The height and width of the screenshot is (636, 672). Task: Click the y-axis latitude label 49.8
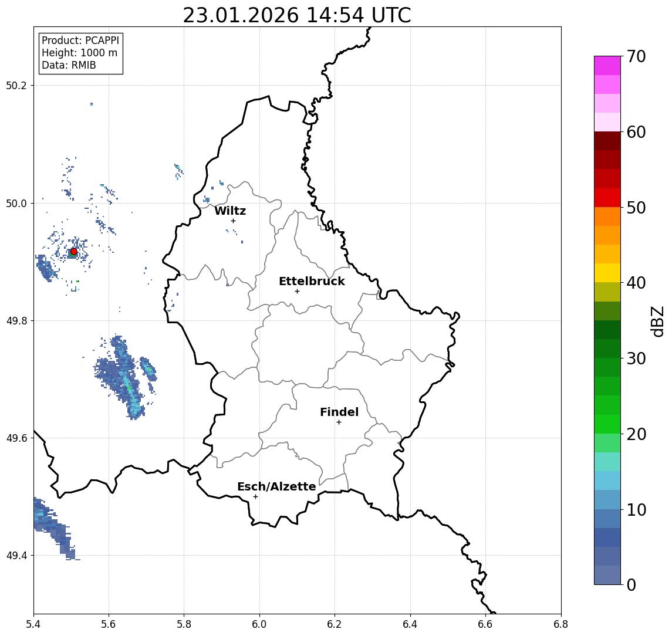point(16,320)
